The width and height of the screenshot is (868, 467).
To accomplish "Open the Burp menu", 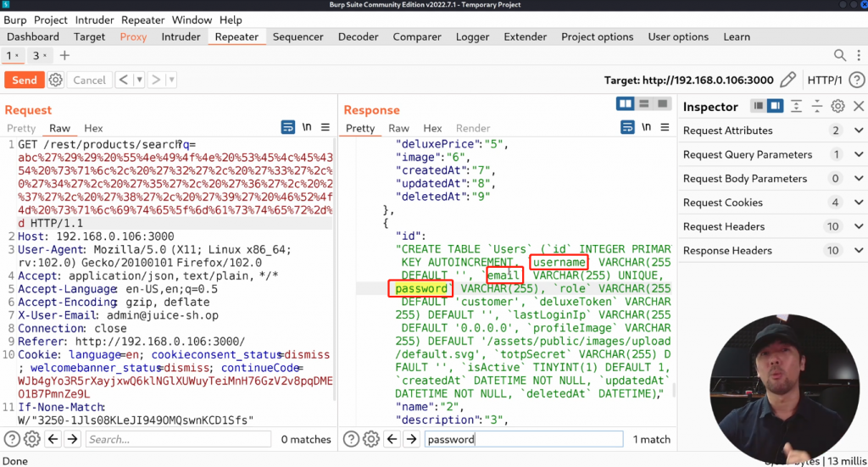I will pos(15,20).
